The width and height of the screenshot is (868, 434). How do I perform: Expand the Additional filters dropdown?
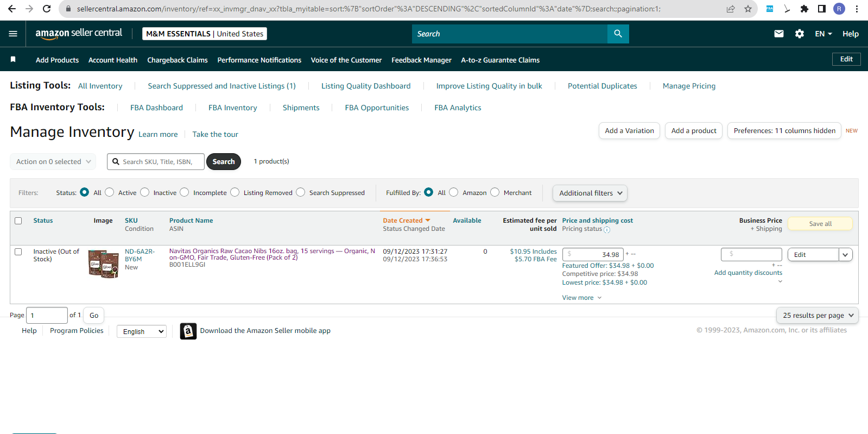tap(590, 193)
